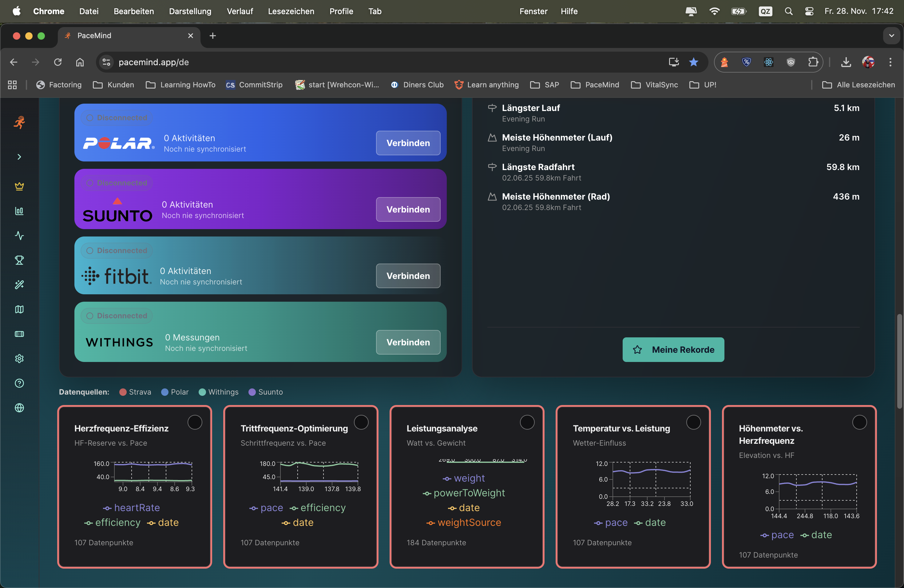Image resolution: width=904 pixels, height=588 pixels.
Task: Click the crown icon in the sidebar
Action: [x=19, y=186]
